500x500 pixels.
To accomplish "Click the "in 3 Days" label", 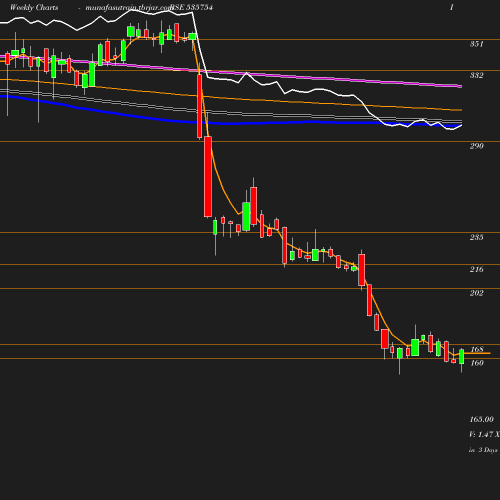I will 483,450.
